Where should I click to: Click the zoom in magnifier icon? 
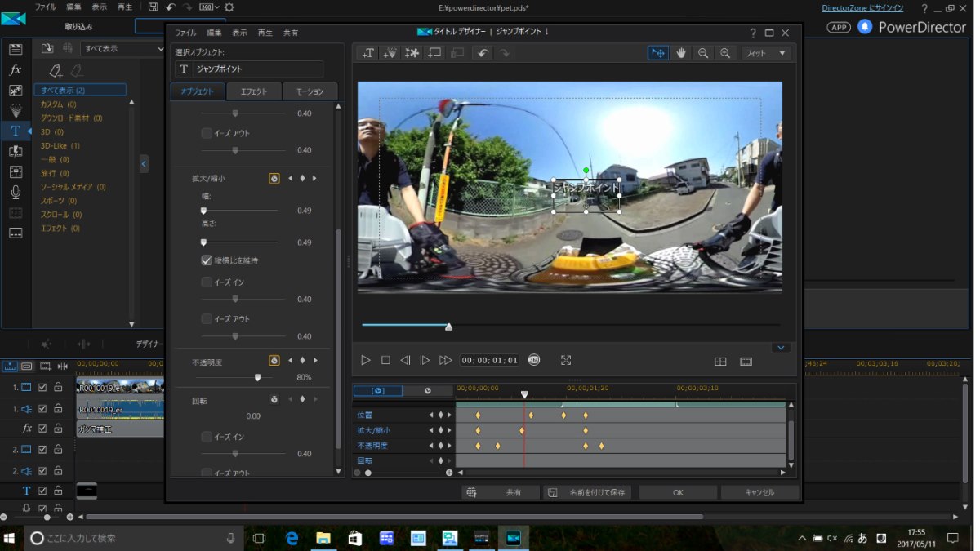tap(724, 53)
